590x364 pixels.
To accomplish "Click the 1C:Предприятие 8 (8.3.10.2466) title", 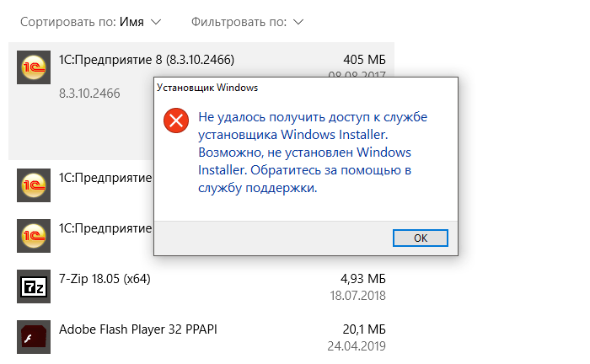I will 146,59.
